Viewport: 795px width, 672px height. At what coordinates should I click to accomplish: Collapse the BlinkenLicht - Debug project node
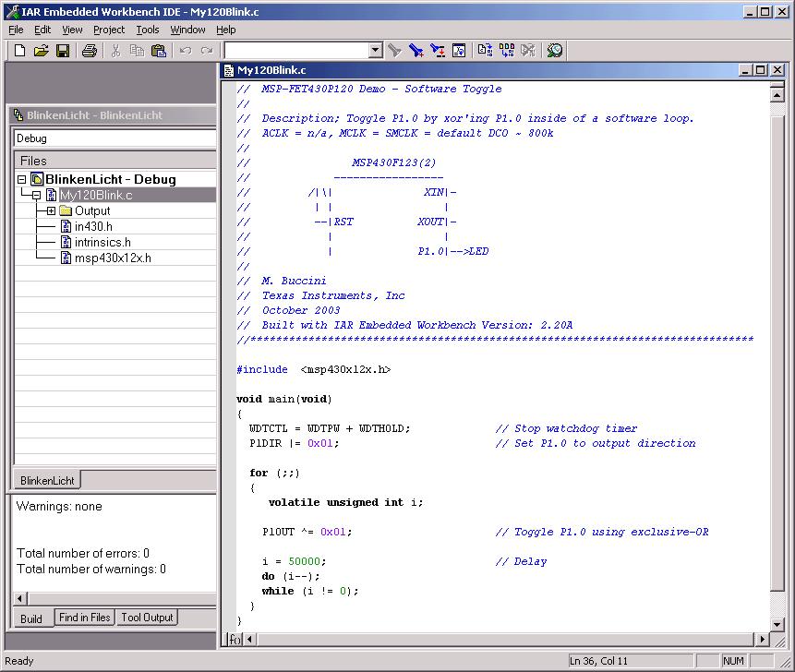pos(21,179)
